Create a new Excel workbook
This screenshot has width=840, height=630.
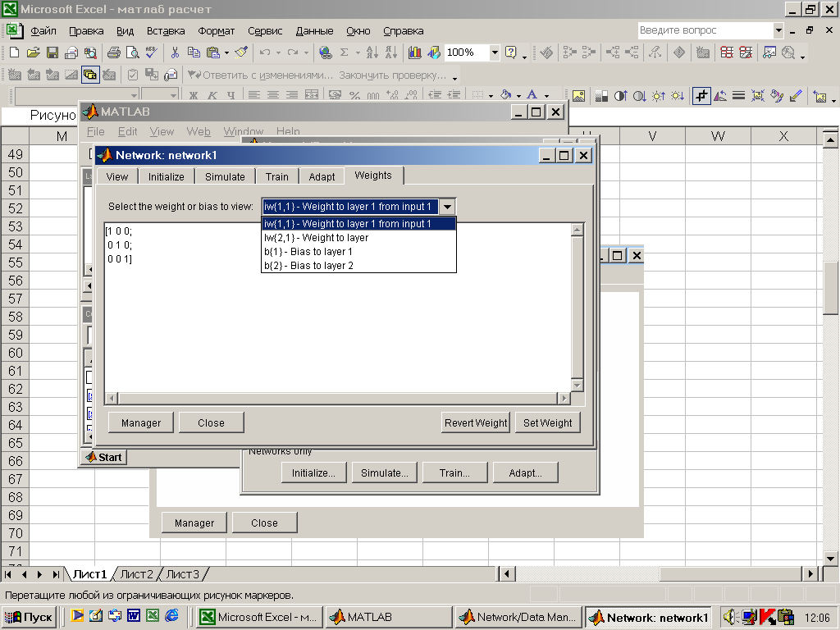15,52
